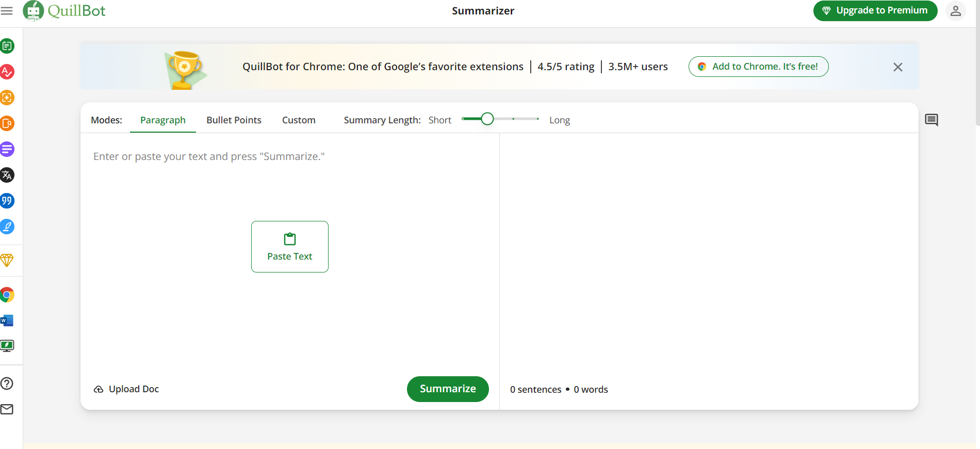Click the "Short" length label
Viewport: 980px width, 449px height.
click(440, 120)
